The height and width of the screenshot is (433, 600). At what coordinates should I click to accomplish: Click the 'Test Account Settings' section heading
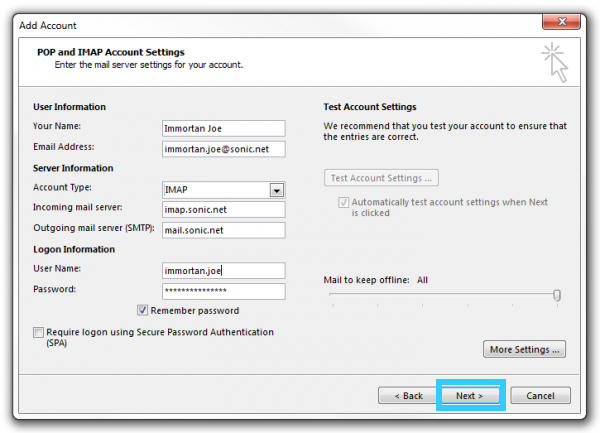370,107
